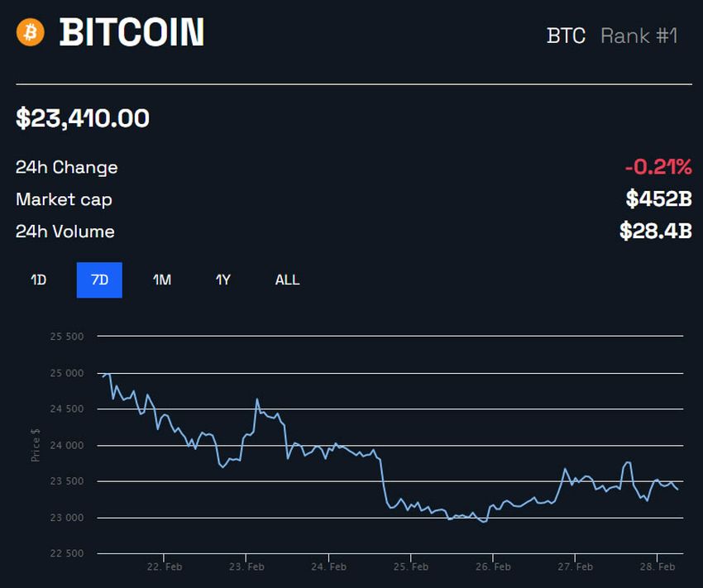This screenshot has height=588, width=703.
Task: Switch to the 1M chart view
Action: (161, 280)
